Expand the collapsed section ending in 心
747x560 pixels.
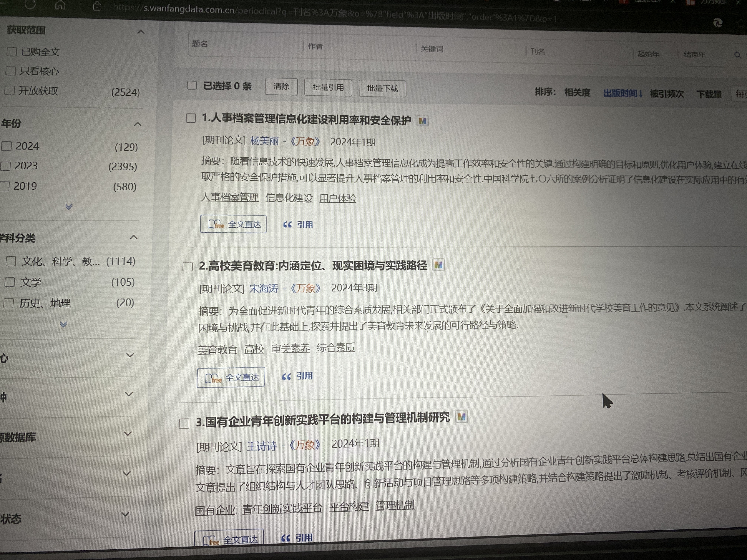pyautogui.click(x=130, y=355)
